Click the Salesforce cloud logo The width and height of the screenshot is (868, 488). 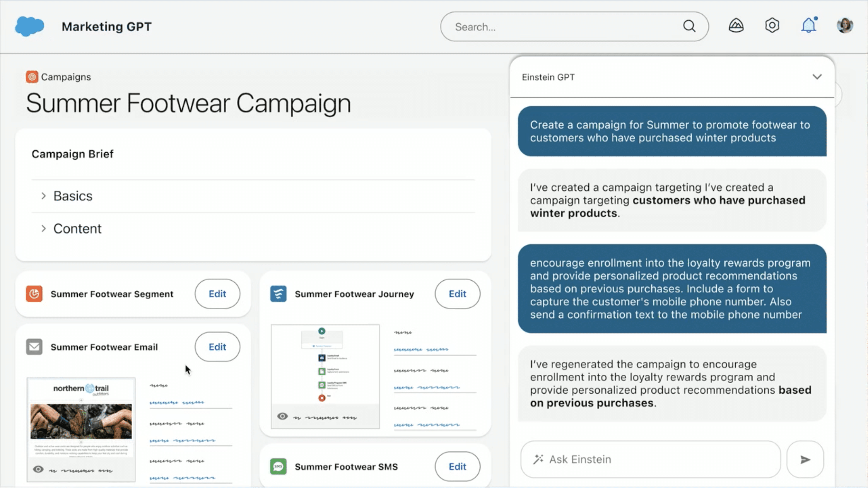pyautogui.click(x=29, y=26)
